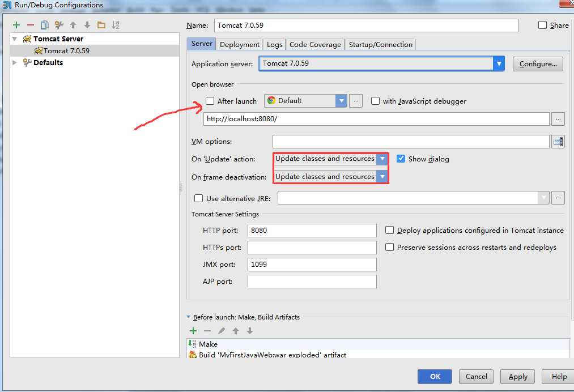Toggle the Share checkbox
The image size is (574, 392).
[542, 25]
